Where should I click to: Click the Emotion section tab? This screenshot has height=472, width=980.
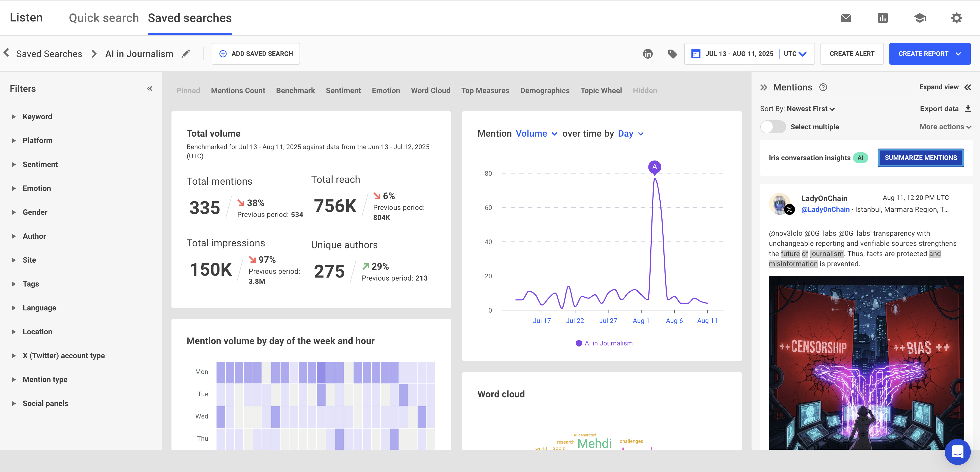386,91
